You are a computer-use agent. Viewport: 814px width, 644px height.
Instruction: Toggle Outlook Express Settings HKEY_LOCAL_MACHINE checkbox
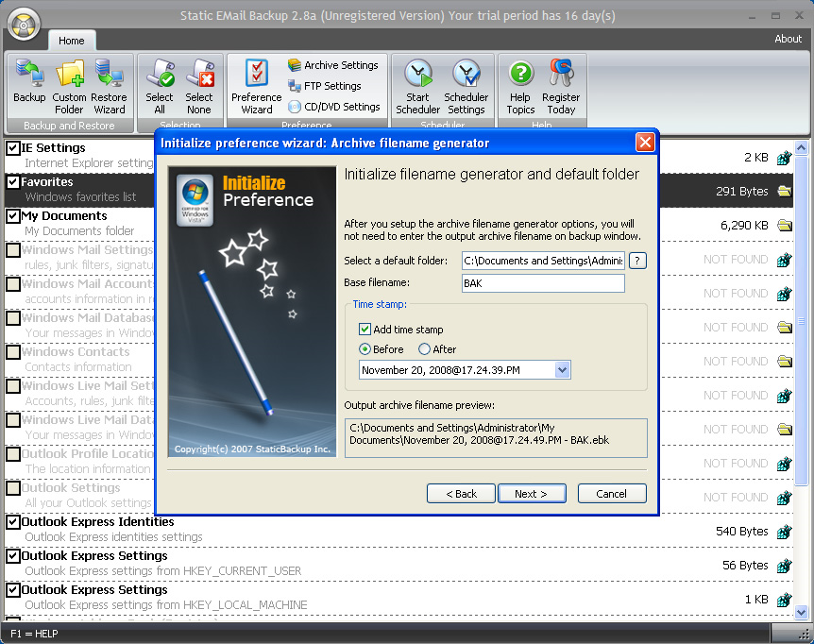13,590
